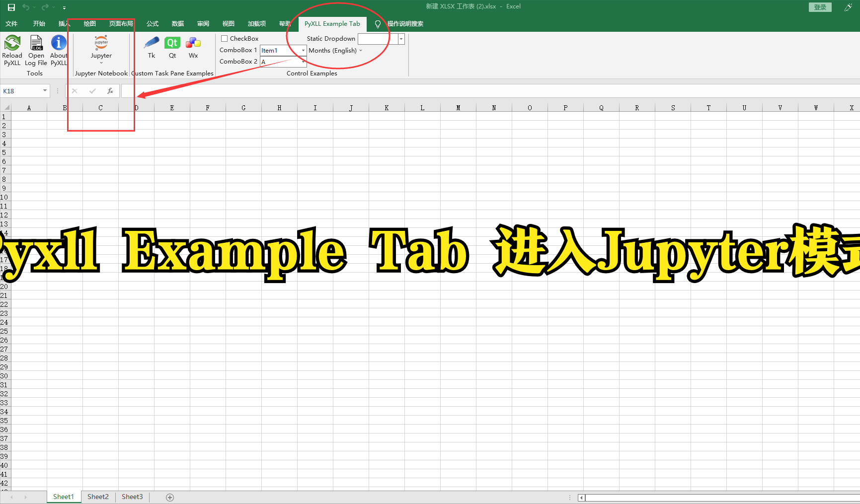Switch to the 审阅 tab
860x504 pixels.
[x=203, y=24]
